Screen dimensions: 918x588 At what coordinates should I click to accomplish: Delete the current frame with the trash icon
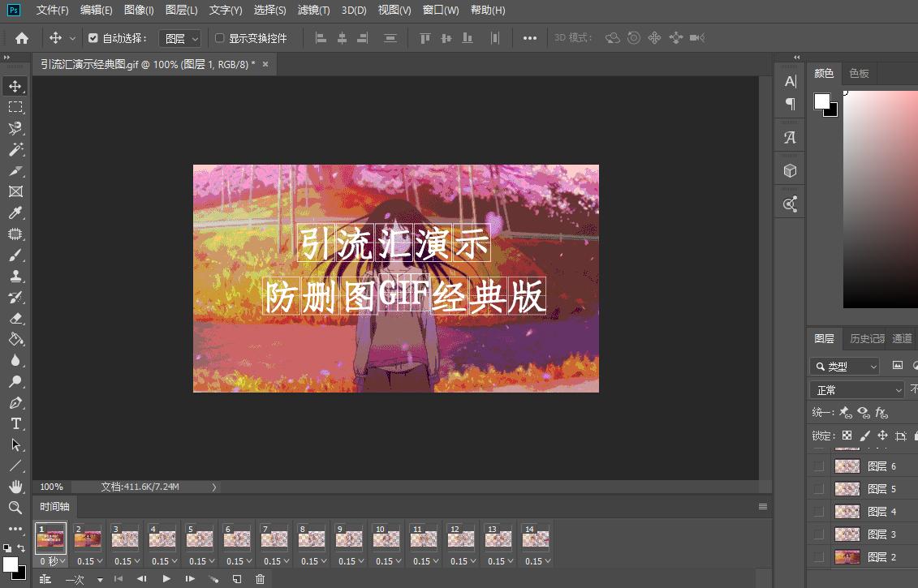point(259,579)
